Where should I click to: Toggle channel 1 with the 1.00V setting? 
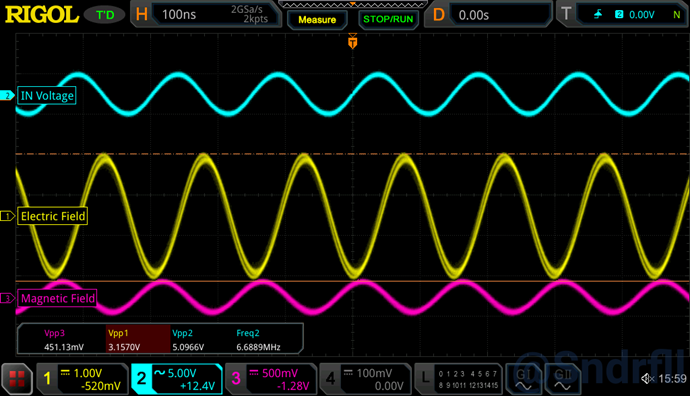82,379
